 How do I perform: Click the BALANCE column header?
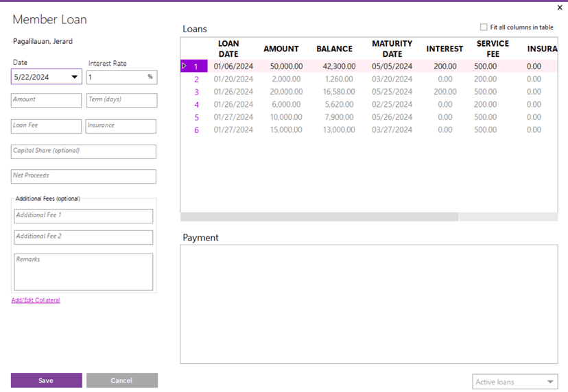334,49
